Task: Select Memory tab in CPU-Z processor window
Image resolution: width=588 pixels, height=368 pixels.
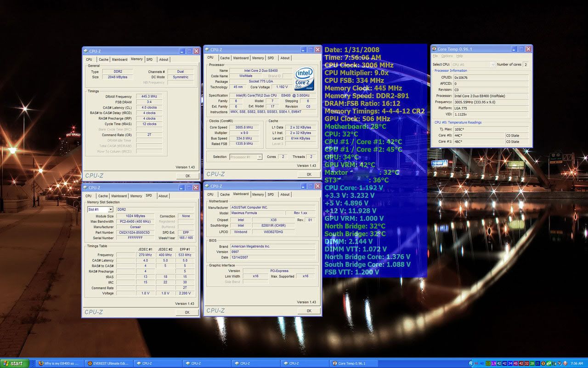Action: [258, 58]
